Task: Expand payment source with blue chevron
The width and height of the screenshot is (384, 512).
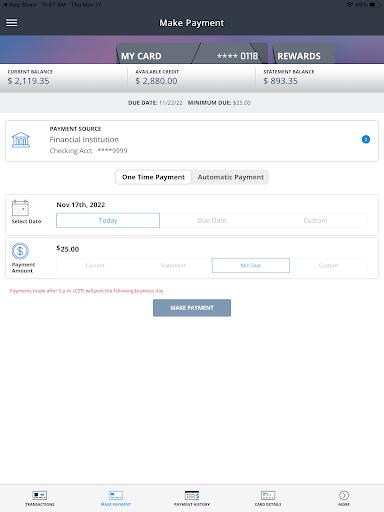Action: click(x=366, y=139)
